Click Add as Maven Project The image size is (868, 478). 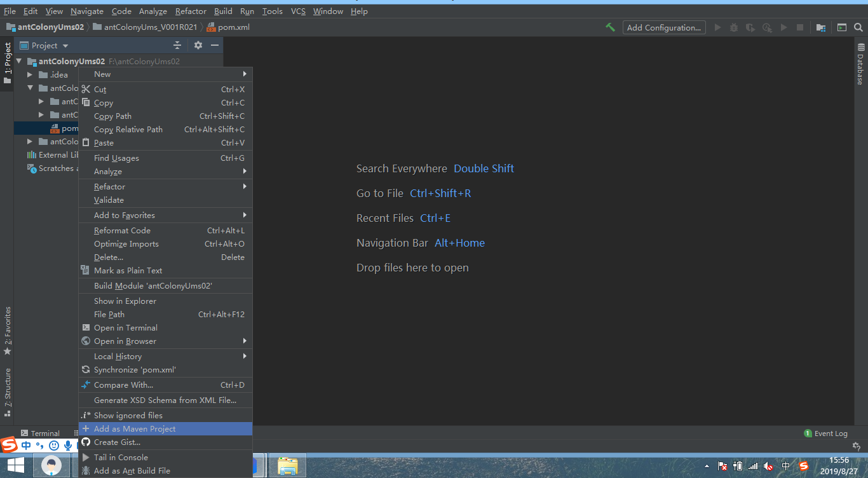coord(165,429)
